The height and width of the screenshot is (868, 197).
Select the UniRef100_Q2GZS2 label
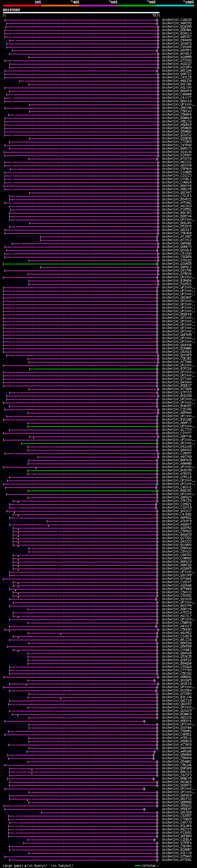click(x=176, y=135)
